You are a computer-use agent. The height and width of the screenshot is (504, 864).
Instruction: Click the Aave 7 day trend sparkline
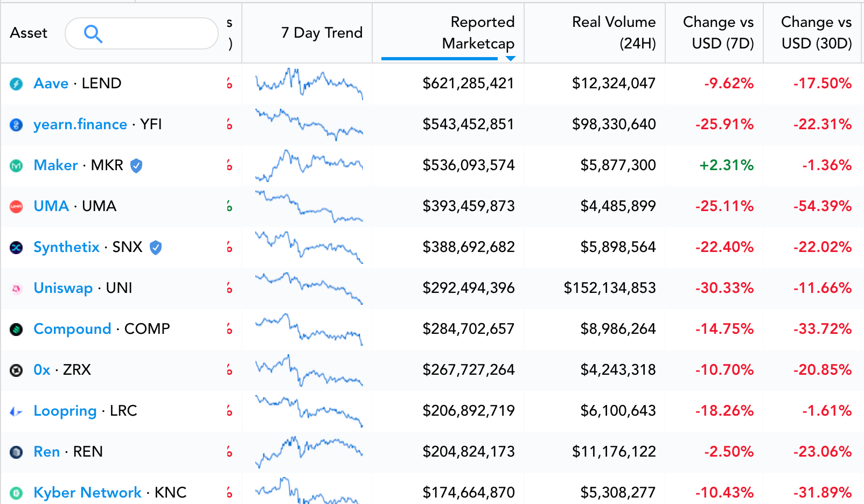pyautogui.click(x=309, y=83)
